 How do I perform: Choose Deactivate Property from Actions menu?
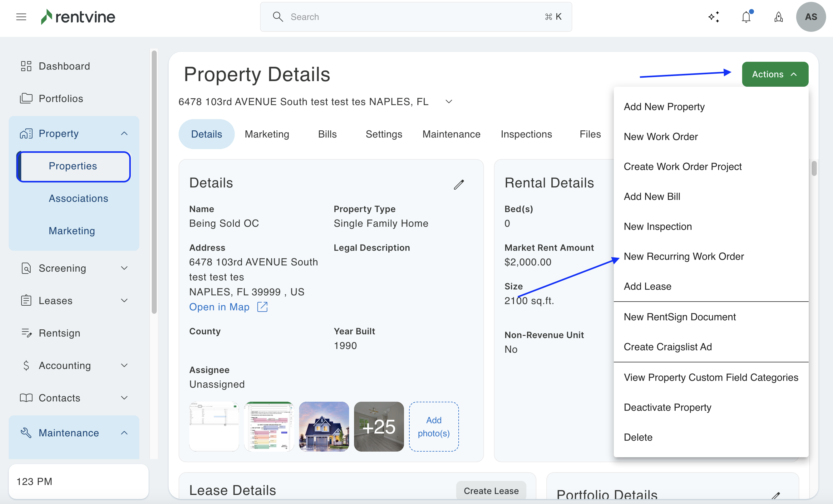point(667,407)
